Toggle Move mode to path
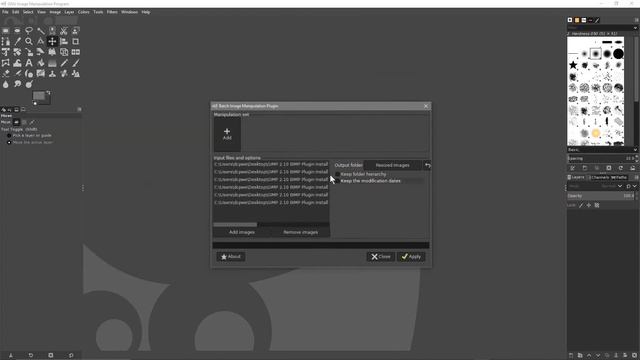Screen dimensions: 640x360 pos(32,122)
